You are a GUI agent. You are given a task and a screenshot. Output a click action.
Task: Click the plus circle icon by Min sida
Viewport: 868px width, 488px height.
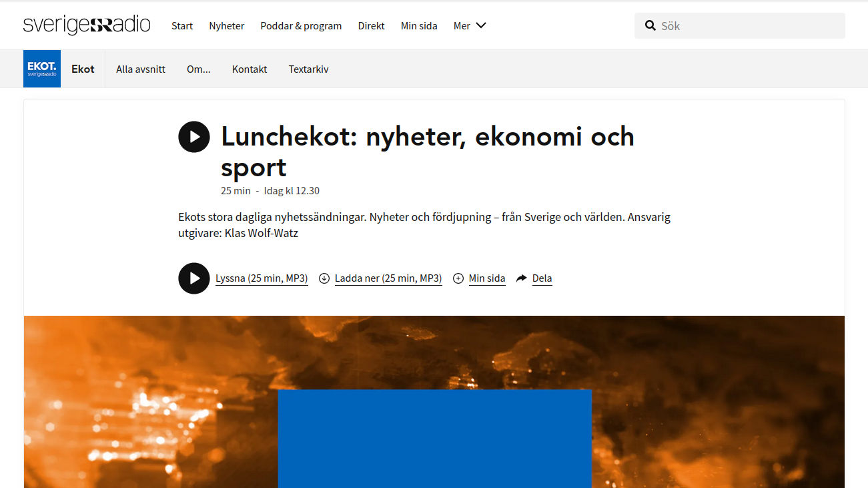(458, 278)
